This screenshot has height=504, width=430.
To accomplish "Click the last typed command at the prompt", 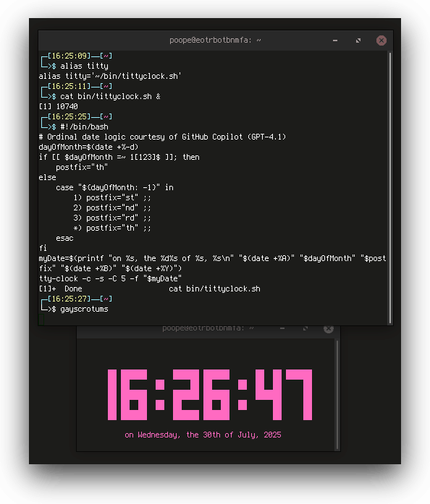I will coord(84,309).
